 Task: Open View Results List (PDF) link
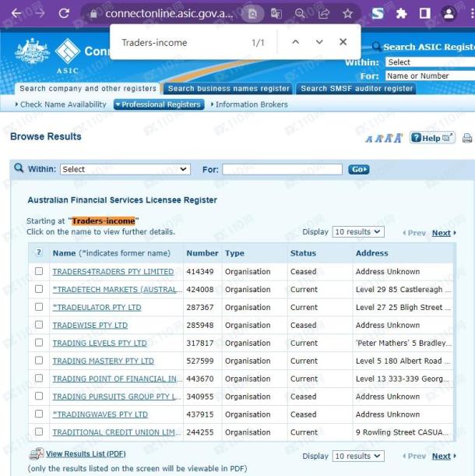(x=86, y=454)
